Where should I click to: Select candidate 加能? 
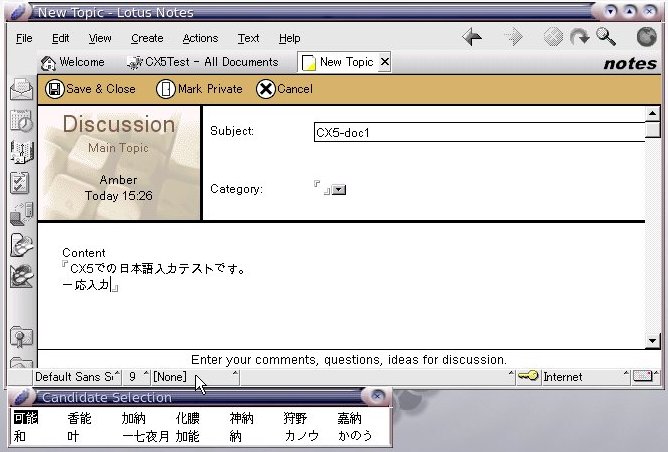click(x=187, y=436)
